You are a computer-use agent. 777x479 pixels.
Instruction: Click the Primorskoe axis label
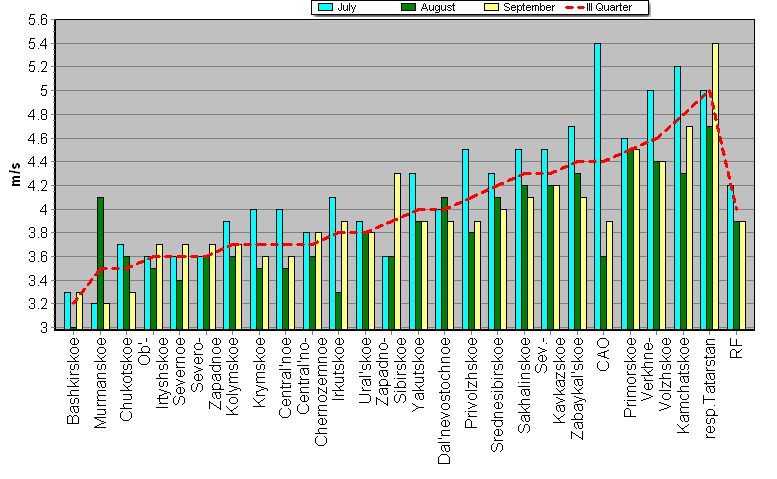pos(630,377)
